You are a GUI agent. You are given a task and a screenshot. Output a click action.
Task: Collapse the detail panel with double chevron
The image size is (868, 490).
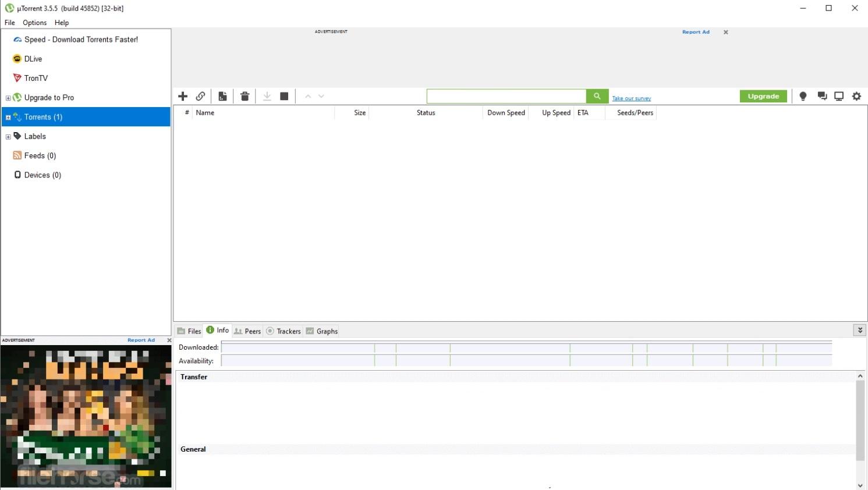pos(860,329)
